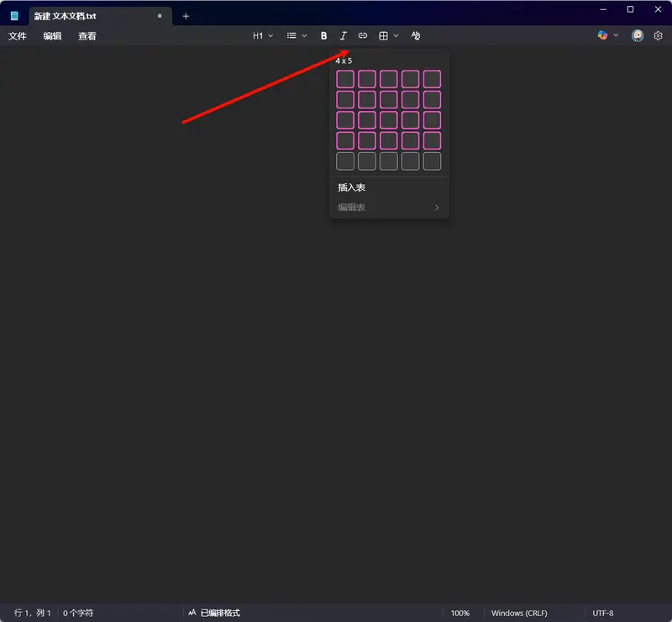This screenshot has width=672, height=622.
Task: Click the 编辑表 edit table option
Action: tap(352, 207)
